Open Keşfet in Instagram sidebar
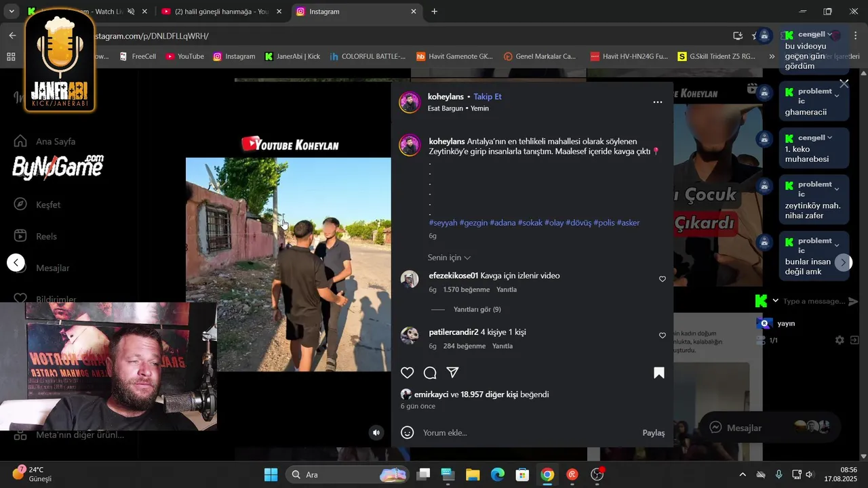The width and height of the screenshot is (868, 488). tap(38, 205)
